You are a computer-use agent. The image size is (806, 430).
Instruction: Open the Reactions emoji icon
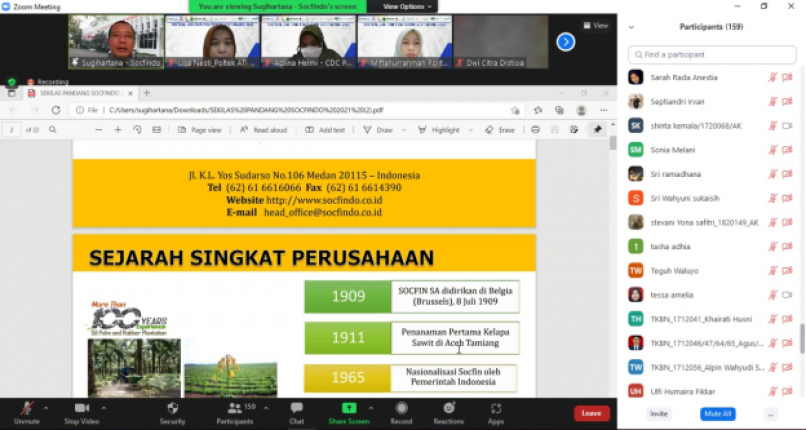click(x=449, y=408)
